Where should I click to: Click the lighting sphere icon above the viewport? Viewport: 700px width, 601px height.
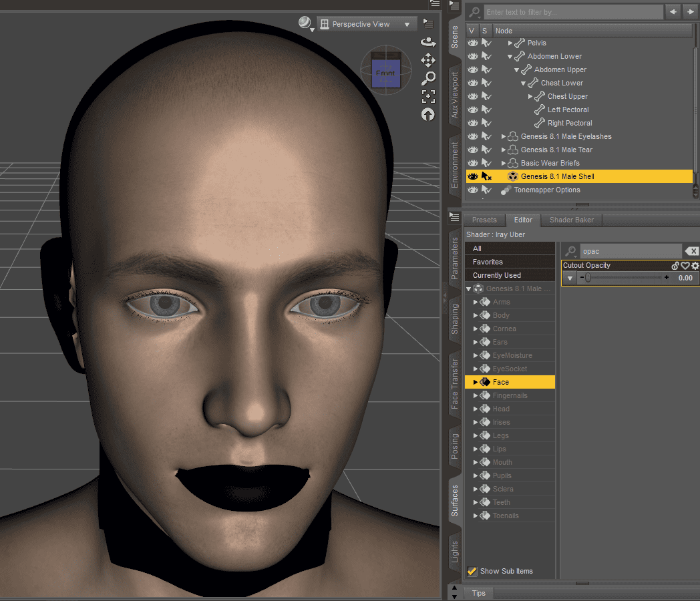pyautogui.click(x=304, y=22)
